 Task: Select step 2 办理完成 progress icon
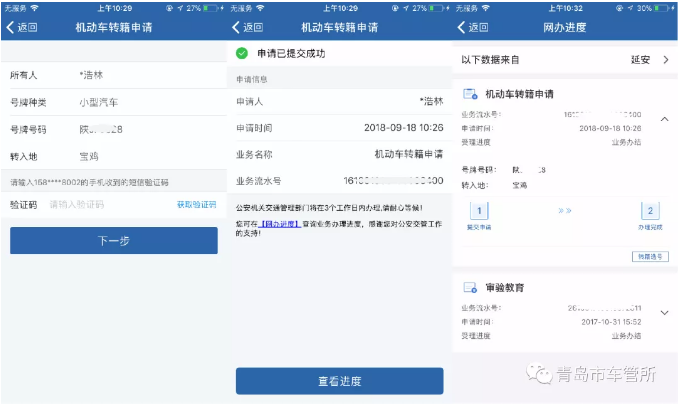pyautogui.click(x=651, y=211)
